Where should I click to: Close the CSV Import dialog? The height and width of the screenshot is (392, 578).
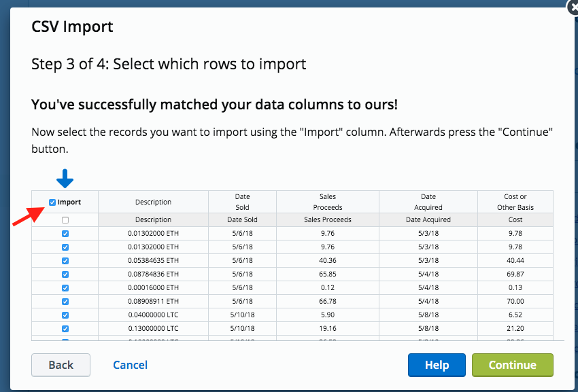pyautogui.click(x=573, y=7)
